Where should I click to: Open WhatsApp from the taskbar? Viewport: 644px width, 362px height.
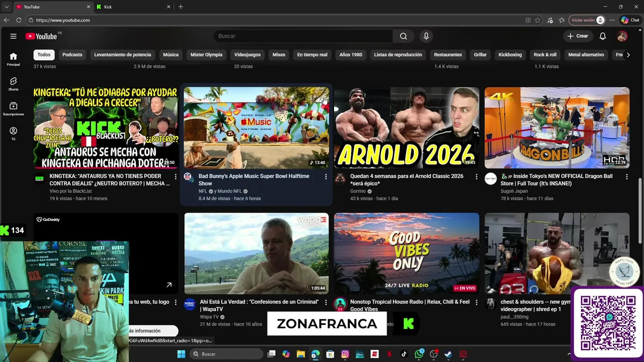click(419, 354)
